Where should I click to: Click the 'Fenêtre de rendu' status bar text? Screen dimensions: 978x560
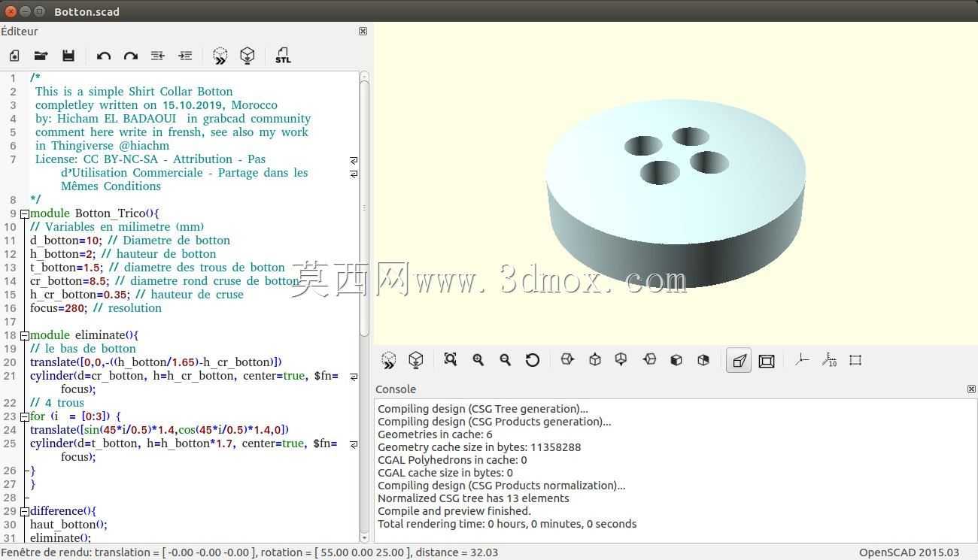point(250,552)
